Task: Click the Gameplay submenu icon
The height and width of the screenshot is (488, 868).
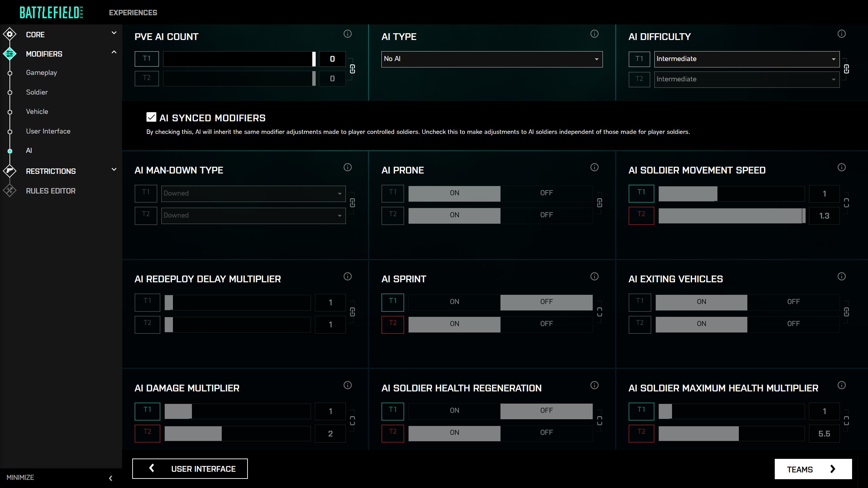Action: tap(9, 72)
